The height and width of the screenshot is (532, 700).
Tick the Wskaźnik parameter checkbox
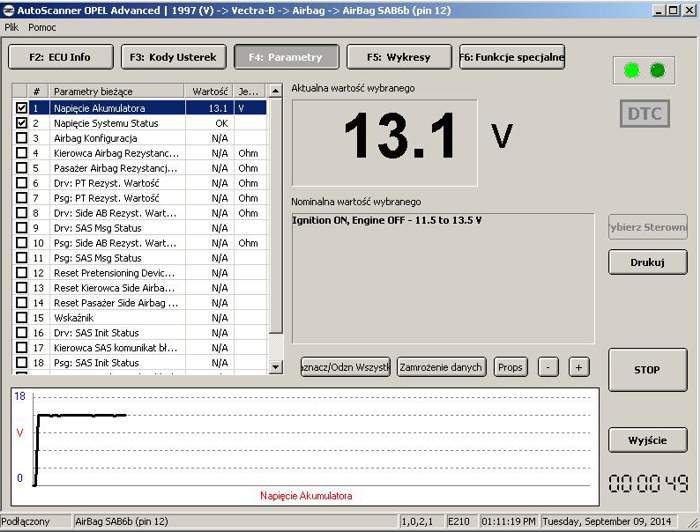(x=21, y=318)
